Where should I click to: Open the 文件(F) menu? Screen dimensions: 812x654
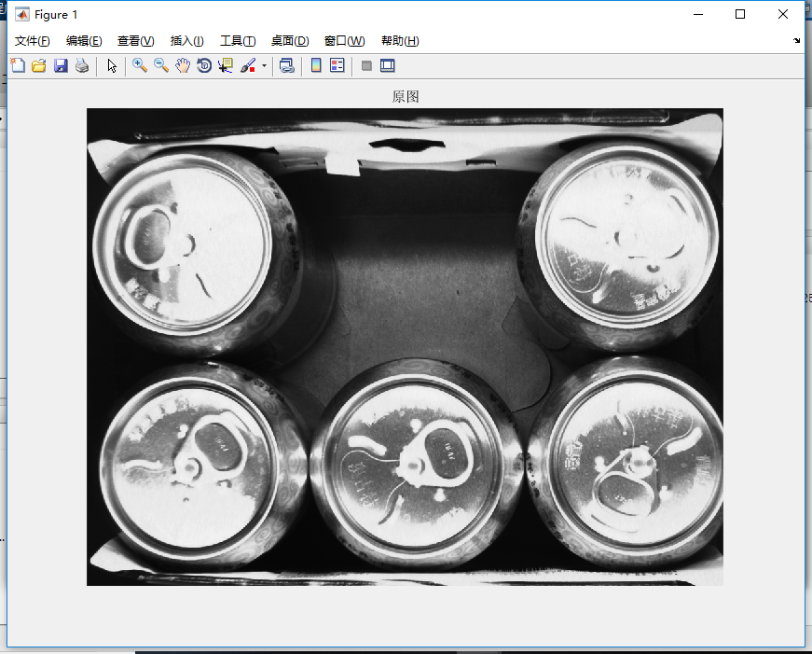(x=33, y=41)
